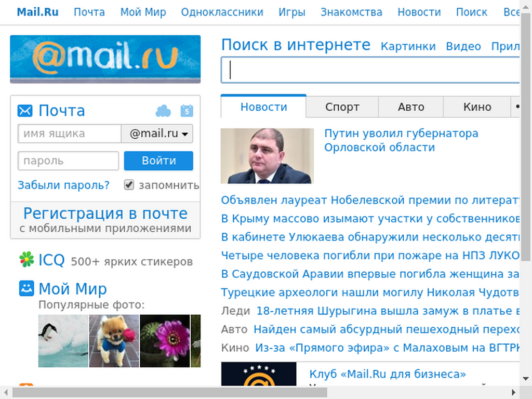532x399 pixels.
Task: Switch to the Авто tab
Action: coord(411,107)
